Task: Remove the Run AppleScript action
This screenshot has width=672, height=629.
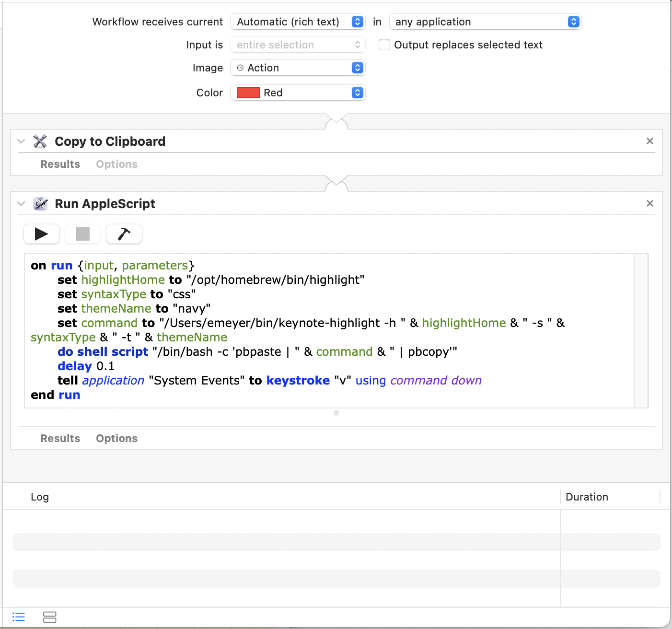Action: (x=650, y=203)
